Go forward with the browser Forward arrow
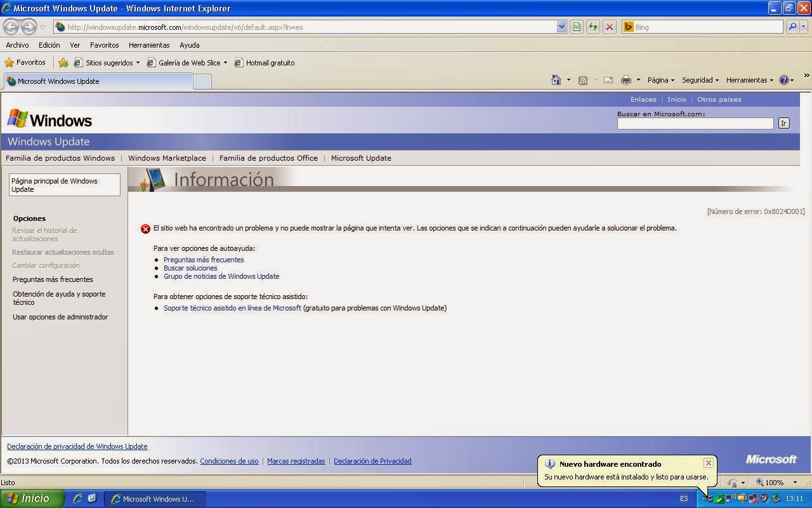The width and height of the screenshot is (812, 508). [x=29, y=27]
